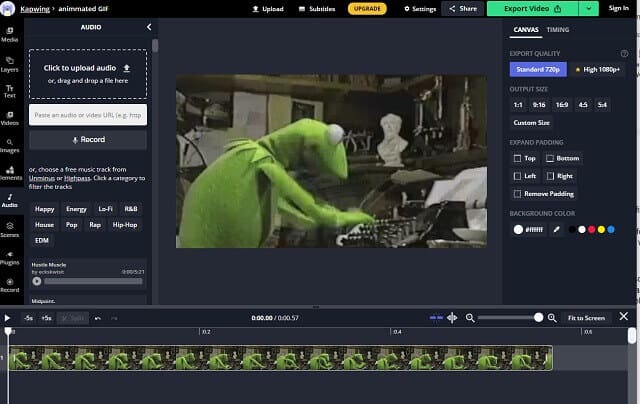Image resolution: width=640 pixels, height=404 pixels.
Task: Filter tracks by EDM category
Action: pos(42,240)
